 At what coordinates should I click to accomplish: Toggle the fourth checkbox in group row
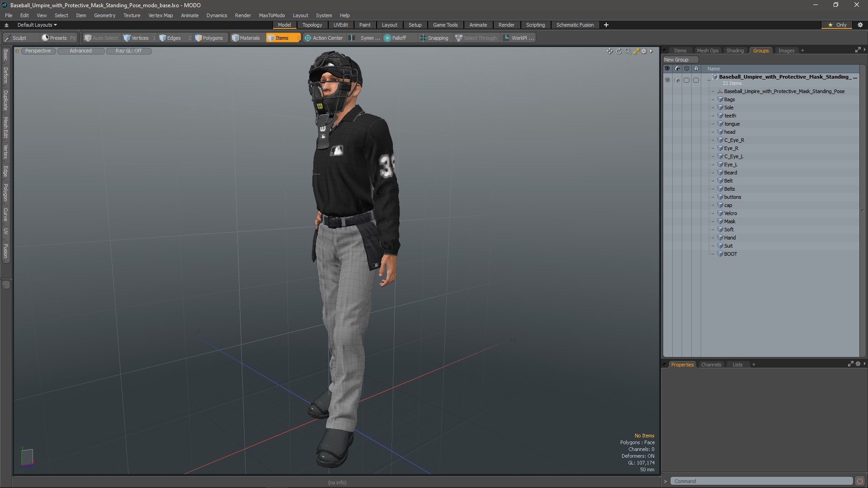(x=696, y=80)
